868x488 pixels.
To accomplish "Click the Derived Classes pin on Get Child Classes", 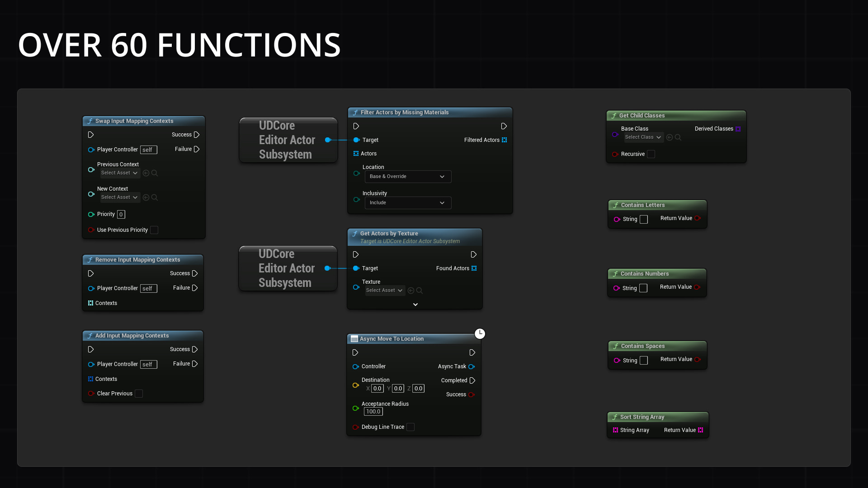I will click(x=738, y=129).
